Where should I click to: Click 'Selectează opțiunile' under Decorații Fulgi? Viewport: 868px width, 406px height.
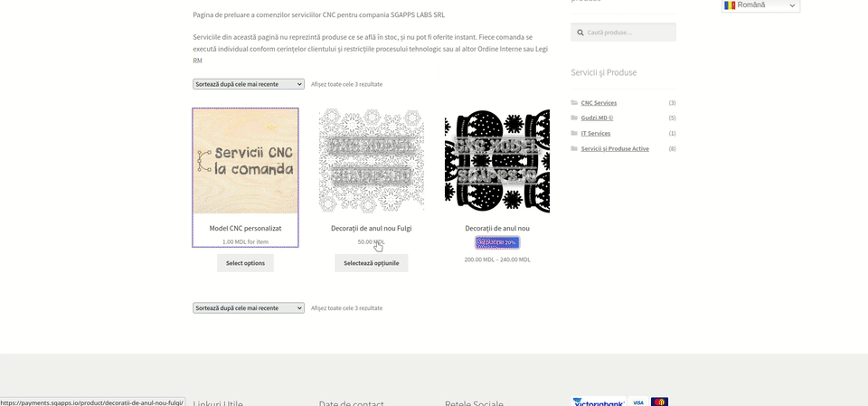372,263
